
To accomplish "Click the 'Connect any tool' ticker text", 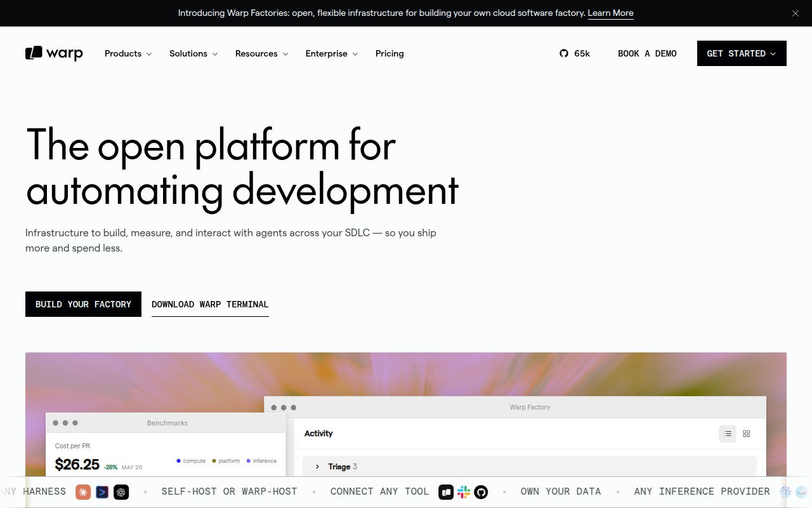I will coord(379,491).
